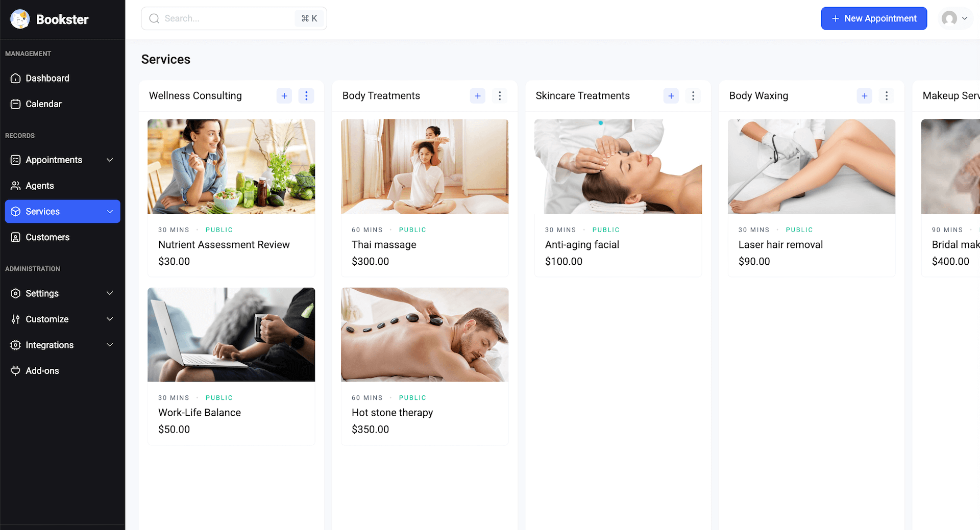The height and width of the screenshot is (530, 980).
Task: Open the Thai massage service card
Action: (424, 198)
